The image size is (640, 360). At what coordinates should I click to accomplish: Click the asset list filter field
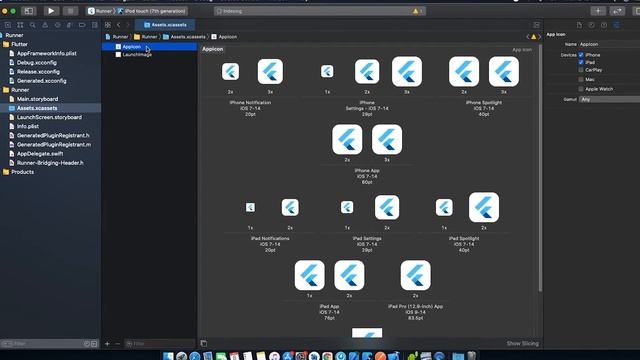click(159, 344)
